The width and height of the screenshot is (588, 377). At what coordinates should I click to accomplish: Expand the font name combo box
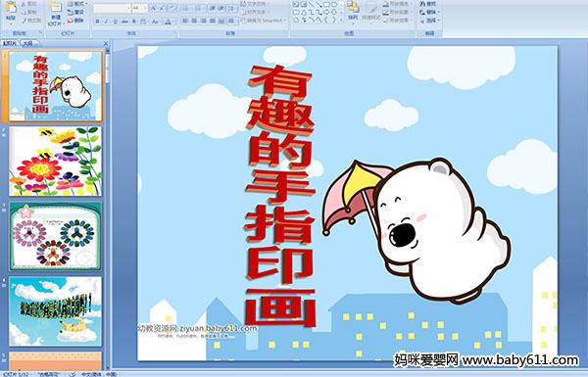113,8
